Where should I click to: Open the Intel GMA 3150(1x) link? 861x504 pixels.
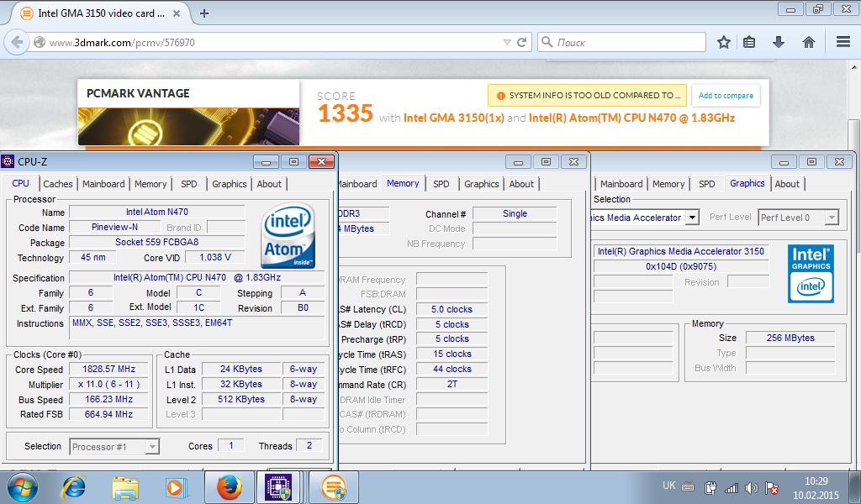[453, 118]
